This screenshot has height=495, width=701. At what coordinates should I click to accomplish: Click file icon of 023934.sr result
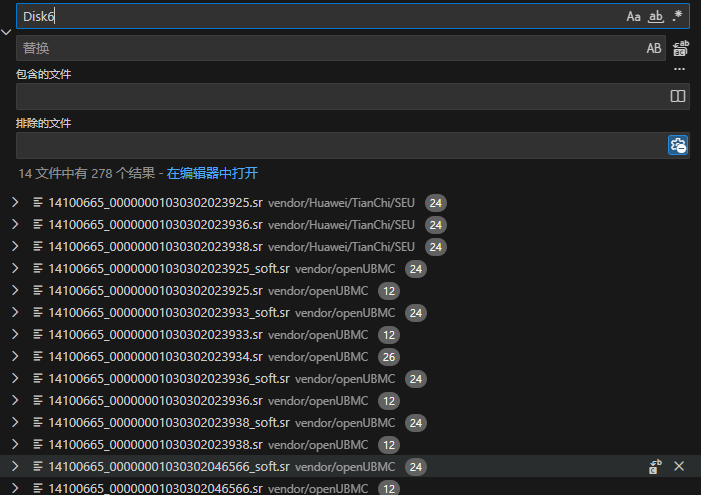[39, 356]
